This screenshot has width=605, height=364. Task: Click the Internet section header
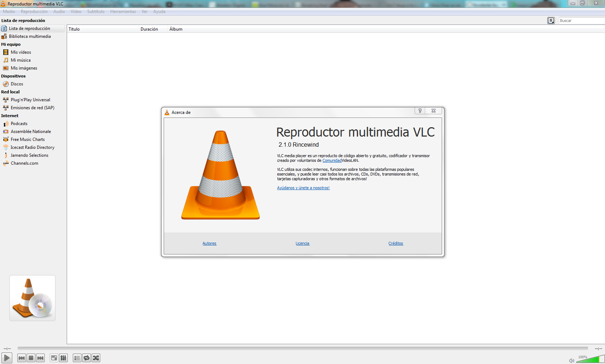tap(10, 116)
